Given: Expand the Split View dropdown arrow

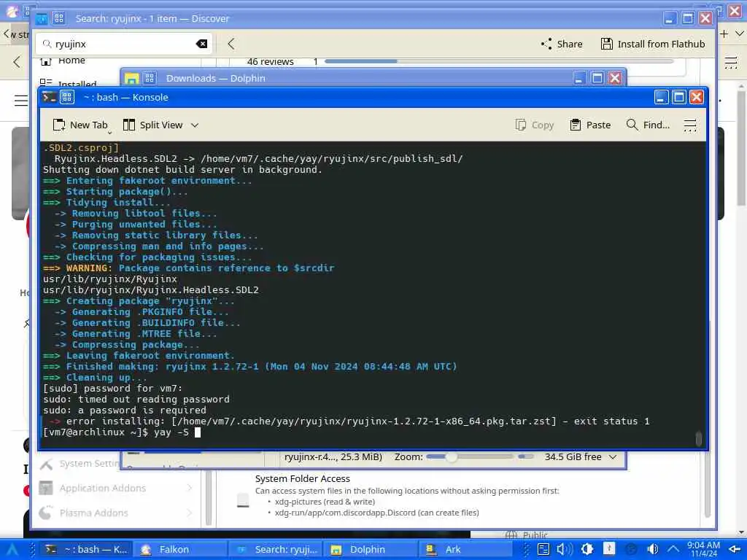Looking at the screenshot, I should pyautogui.click(x=194, y=125).
